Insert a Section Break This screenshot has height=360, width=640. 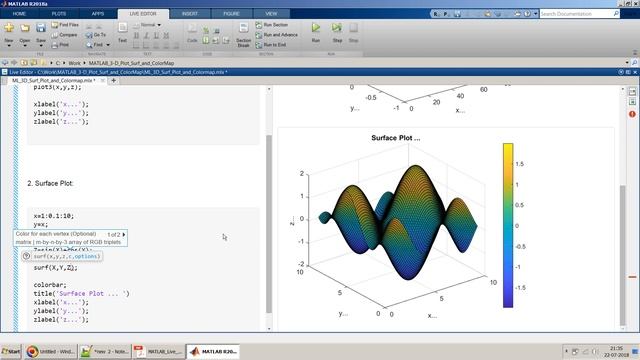pos(243,35)
